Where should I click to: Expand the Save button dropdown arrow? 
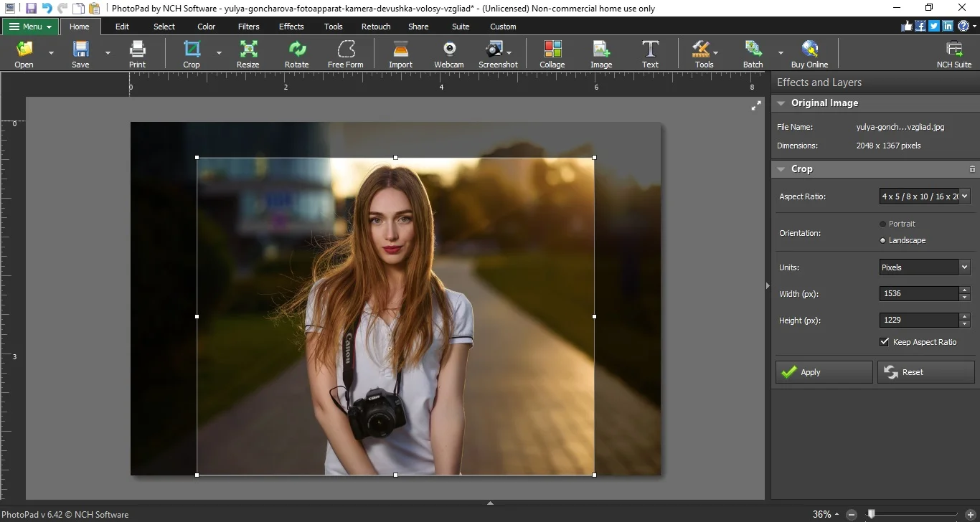point(108,53)
